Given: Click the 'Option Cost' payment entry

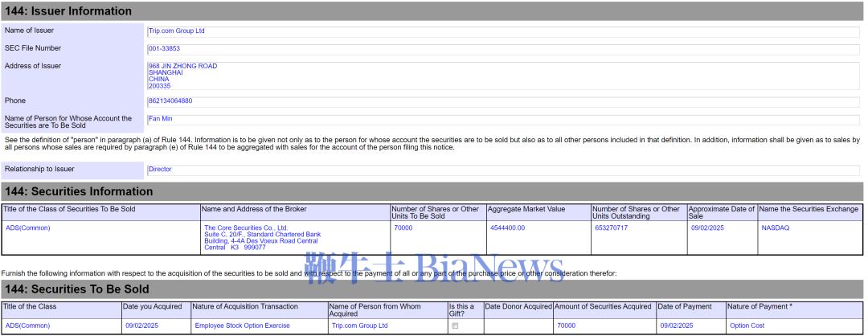Looking at the screenshot, I should point(747,326).
